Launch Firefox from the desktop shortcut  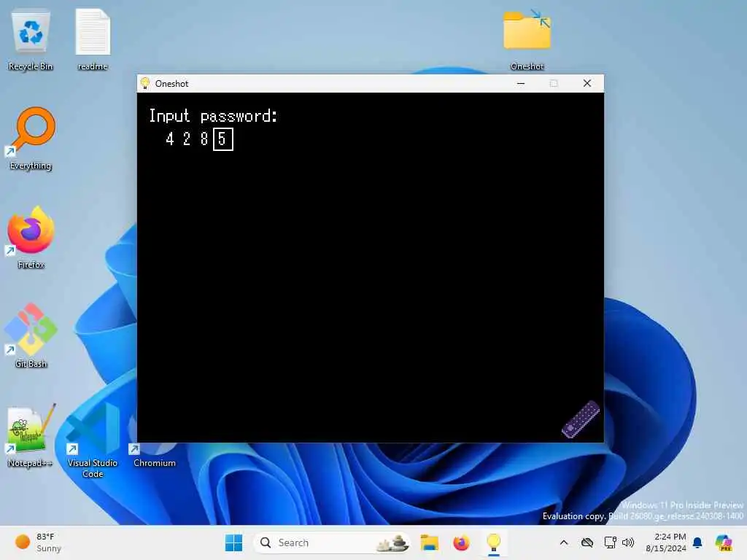31,238
